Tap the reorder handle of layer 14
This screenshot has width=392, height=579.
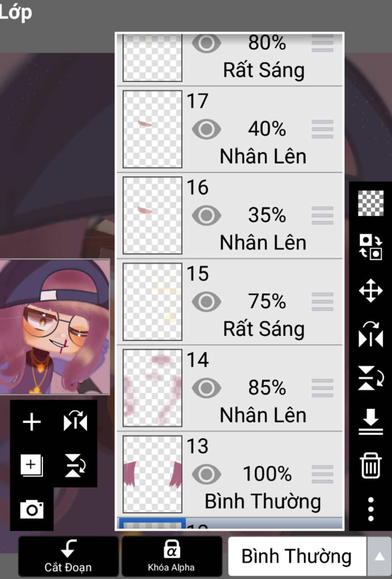pos(322,388)
